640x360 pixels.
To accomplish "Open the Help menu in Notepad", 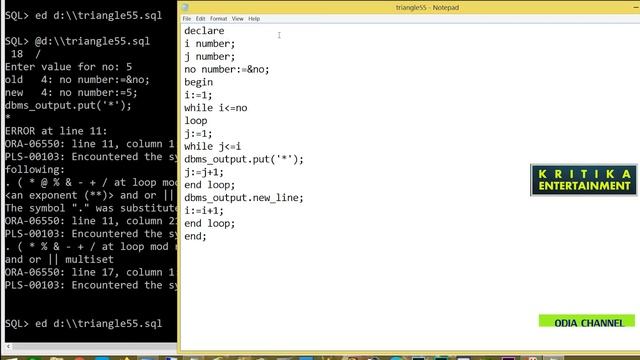I will (x=254, y=19).
